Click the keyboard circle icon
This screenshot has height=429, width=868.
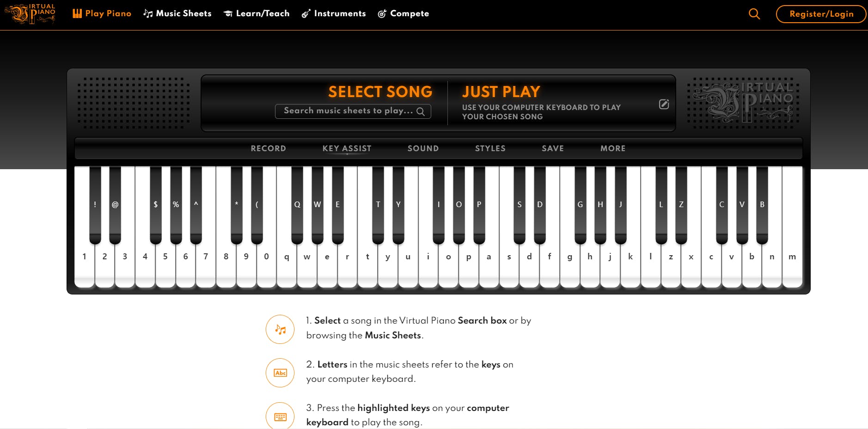click(x=280, y=416)
